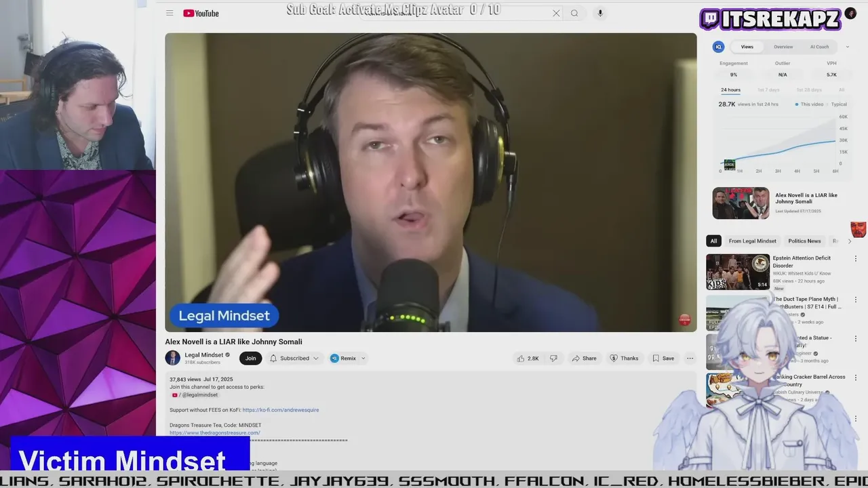868x488 pixels.
Task: Save the video to a playlist
Action: pos(663,358)
